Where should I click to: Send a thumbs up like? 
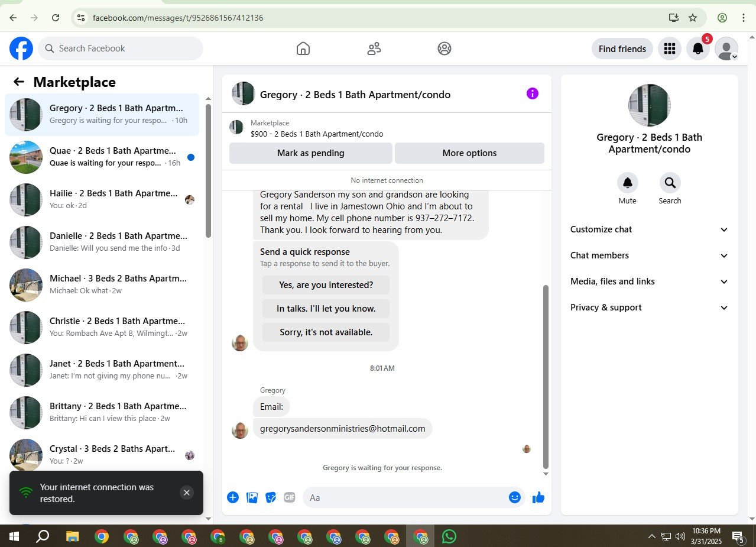[x=538, y=497]
